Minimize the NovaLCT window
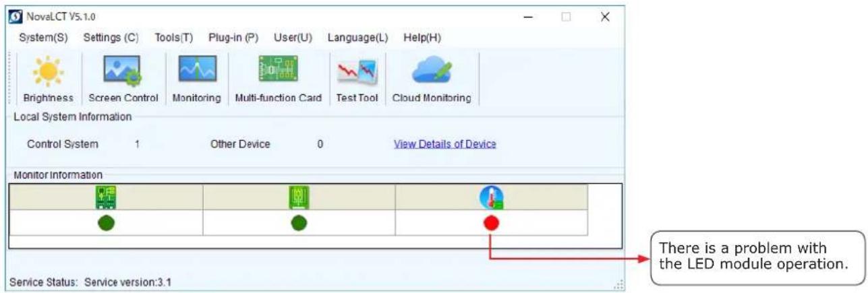The width and height of the screenshot is (868, 293). point(529,17)
